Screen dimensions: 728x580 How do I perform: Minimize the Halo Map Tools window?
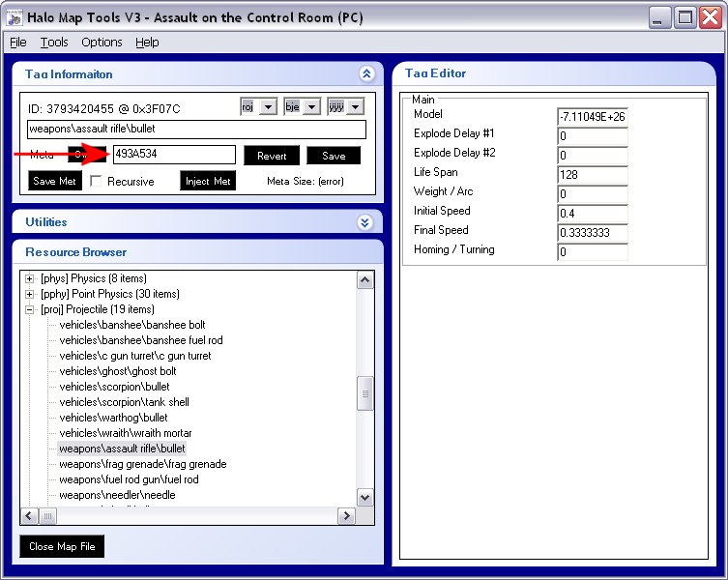point(658,17)
